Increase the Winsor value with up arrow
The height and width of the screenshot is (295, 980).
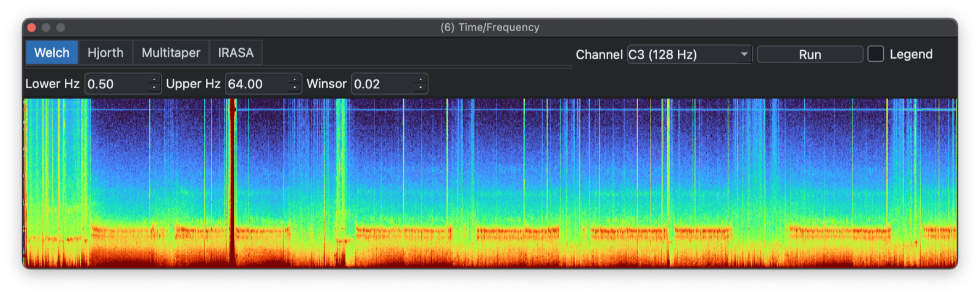[x=421, y=80]
